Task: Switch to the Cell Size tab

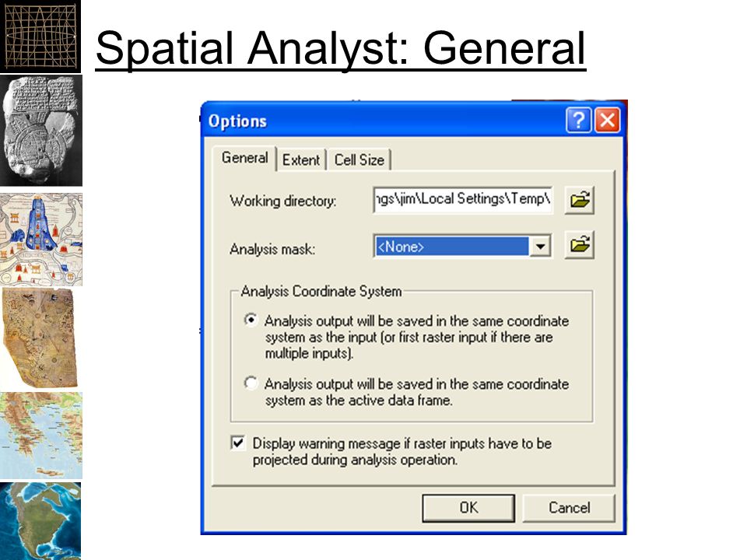Action: [359, 160]
